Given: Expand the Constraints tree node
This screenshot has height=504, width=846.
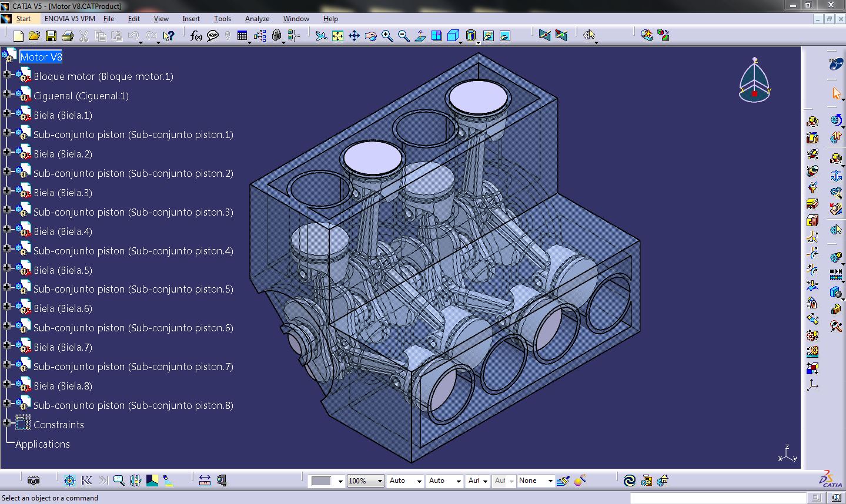Looking at the screenshot, I should click(6, 423).
